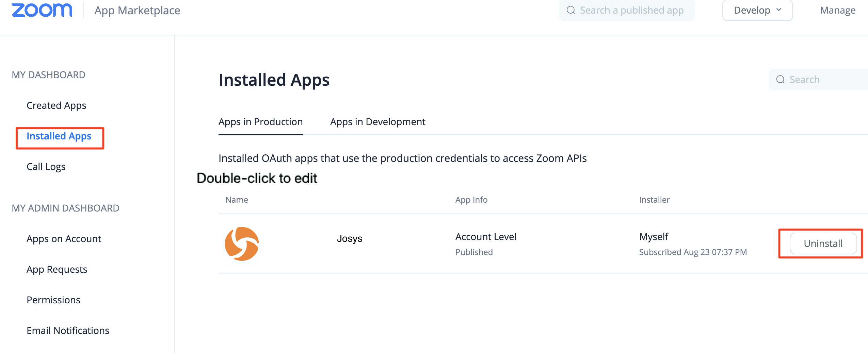Click the Josys app icon
Screen dimensions: 868x353
coord(242,244)
